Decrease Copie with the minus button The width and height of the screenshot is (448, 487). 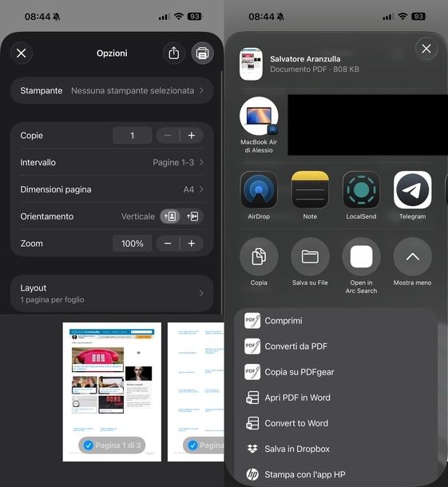click(168, 136)
